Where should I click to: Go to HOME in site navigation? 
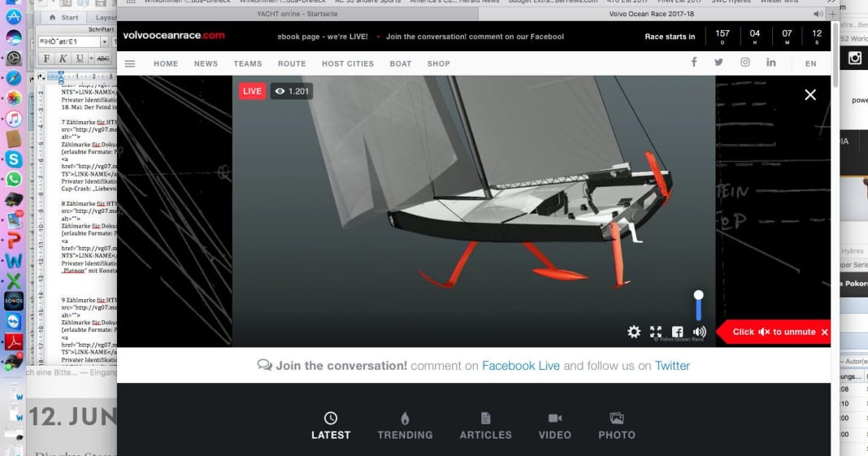[x=166, y=63]
